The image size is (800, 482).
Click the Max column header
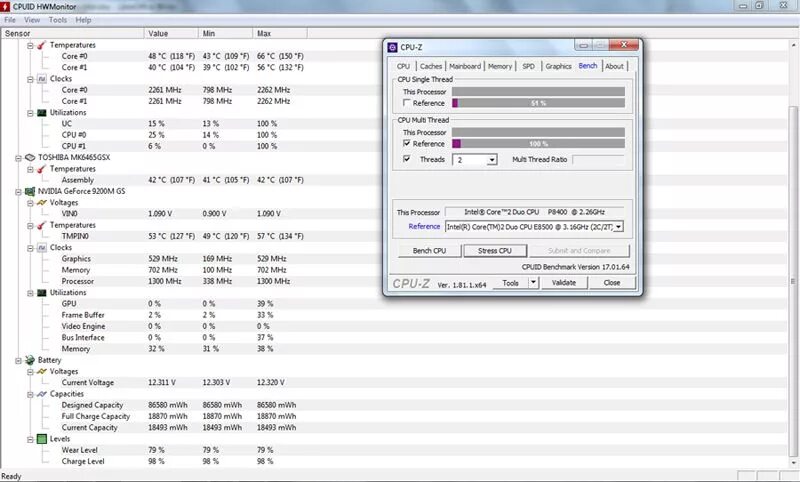280,33
